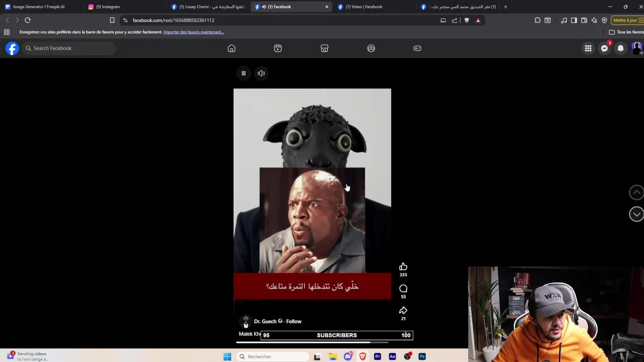The image size is (644, 362).
Task: Click Importer des favoris maintenant link
Action: coord(193,32)
